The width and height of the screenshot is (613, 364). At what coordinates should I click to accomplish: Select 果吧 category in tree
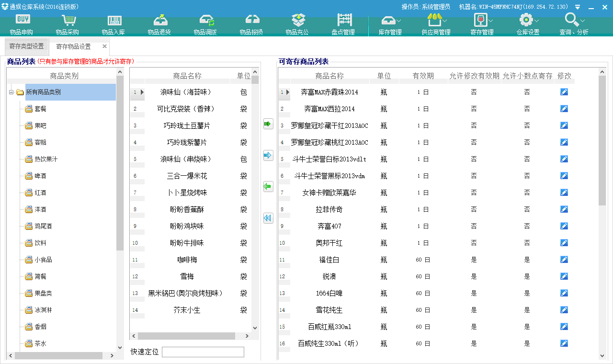click(x=40, y=125)
